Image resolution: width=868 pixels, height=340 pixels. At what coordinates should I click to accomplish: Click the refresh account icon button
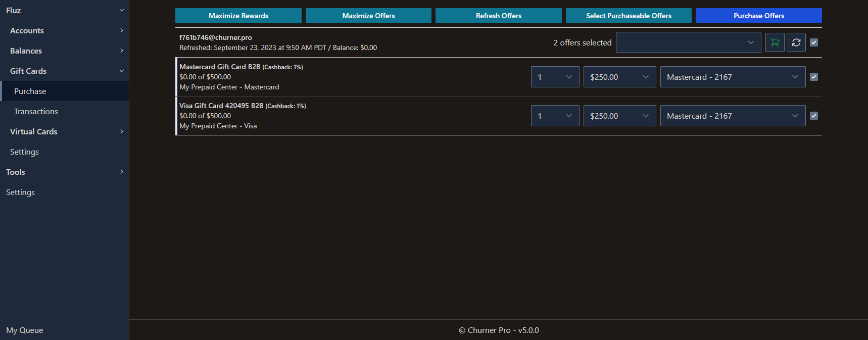(796, 43)
